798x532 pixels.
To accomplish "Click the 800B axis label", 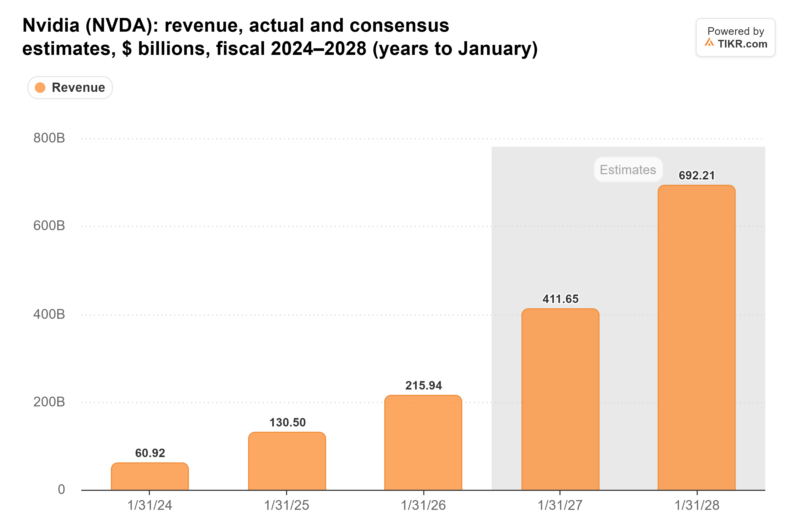I will point(49,138).
